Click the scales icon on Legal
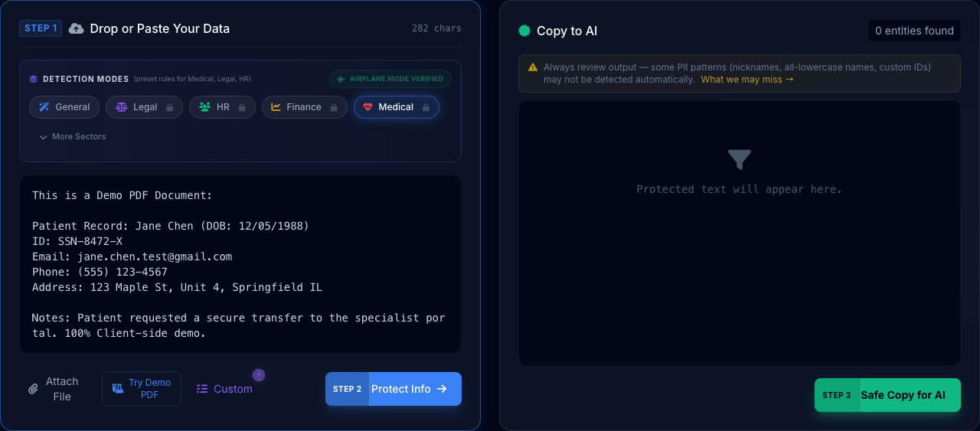This screenshot has width=980, height=431. click(121, 107)
